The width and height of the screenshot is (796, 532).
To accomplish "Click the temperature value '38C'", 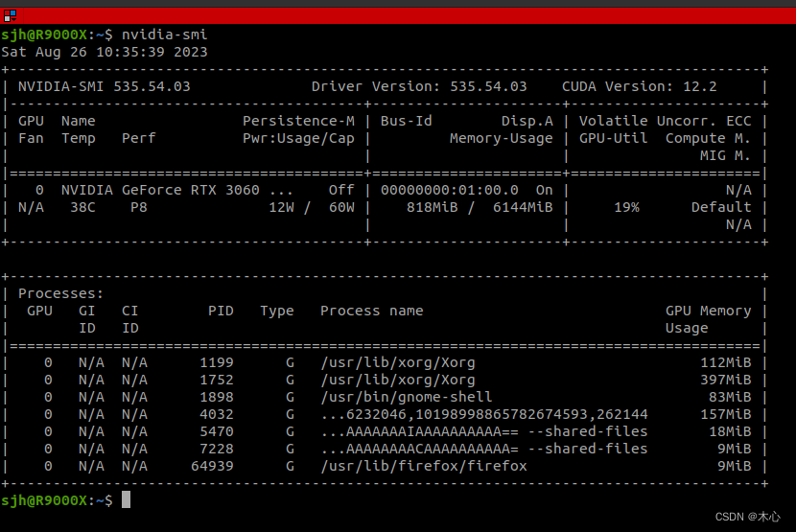I will tap(82, 208).
